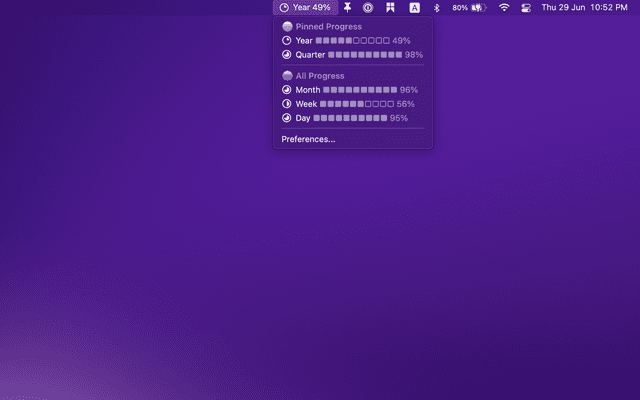Image resolution: width=640 pixels, height=400 pixels.
Task: Open Control Center from menu bar
Action: click(x=526, y=7)
